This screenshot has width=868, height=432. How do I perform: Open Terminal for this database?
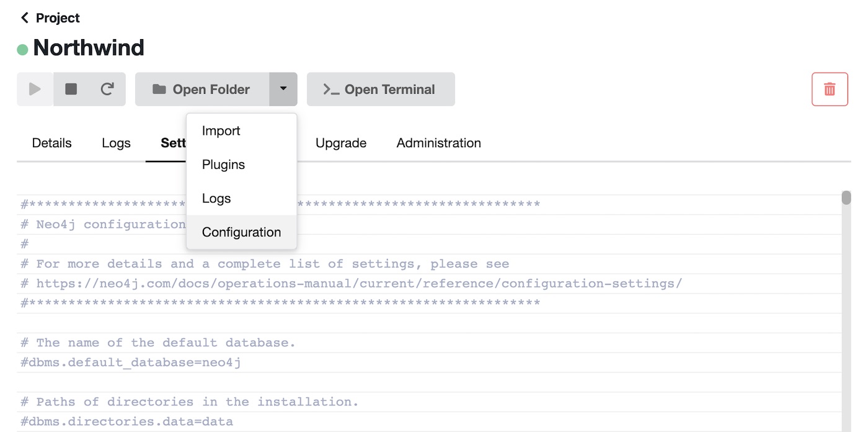coord(381,89)
